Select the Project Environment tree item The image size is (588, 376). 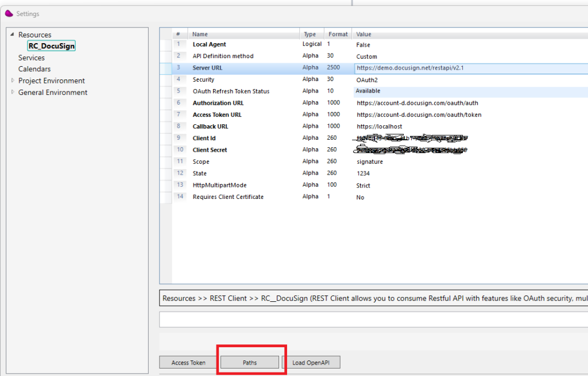[52, 80]
